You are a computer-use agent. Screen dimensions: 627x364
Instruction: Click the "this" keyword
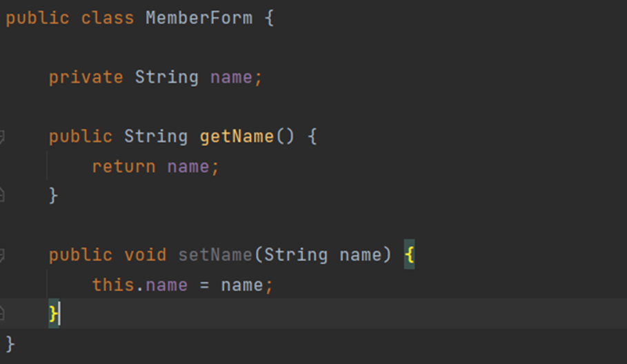click(x=113, y=285)
